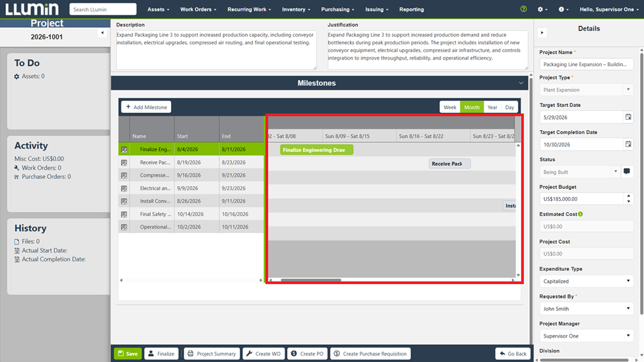Screen dimensions: 644x362
Task: Click milestone table scrollbar right arrow
Action: (261, 280)
